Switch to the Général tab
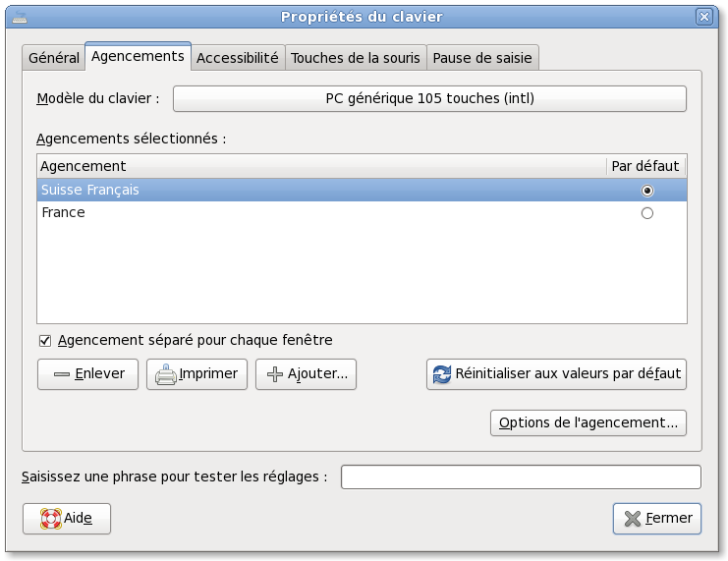 (54, 58)
